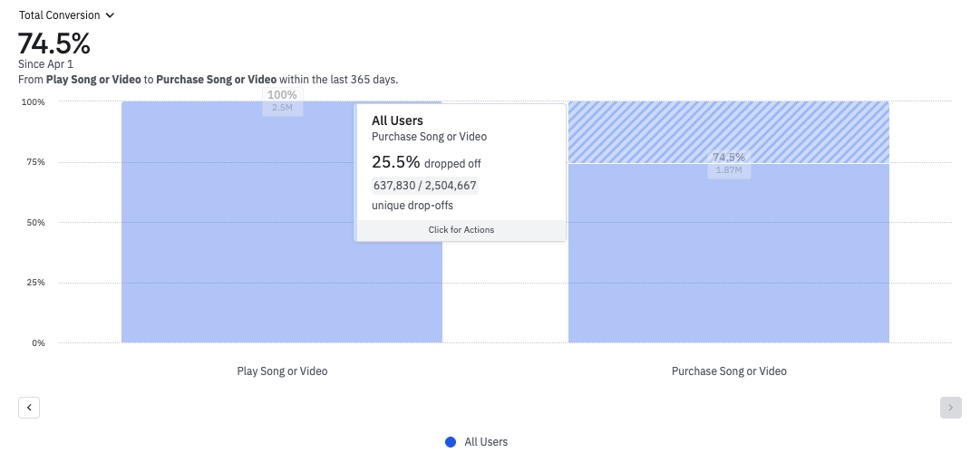
Task: Click the next page right arrow button
Action: (950, 408)
